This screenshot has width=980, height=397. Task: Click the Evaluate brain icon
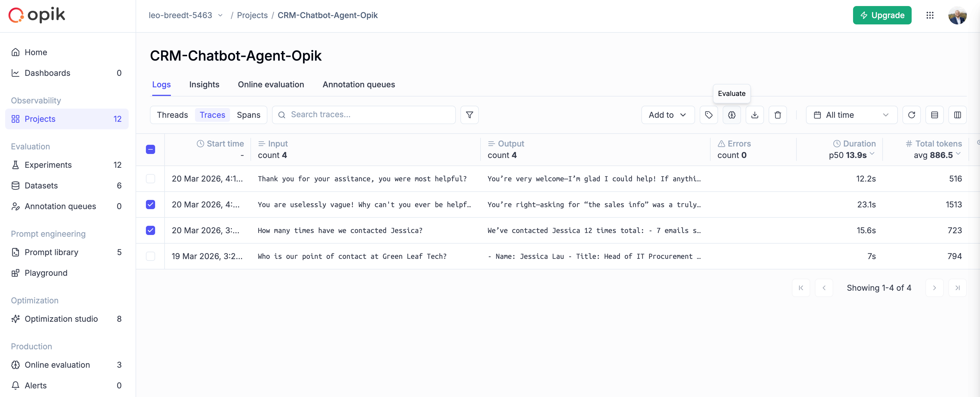732,115
